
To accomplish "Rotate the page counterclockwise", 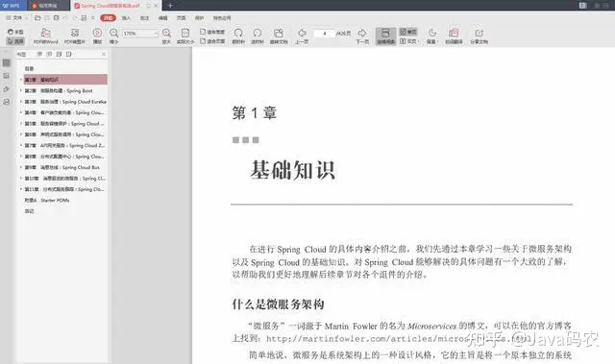I will coord(258,36).
